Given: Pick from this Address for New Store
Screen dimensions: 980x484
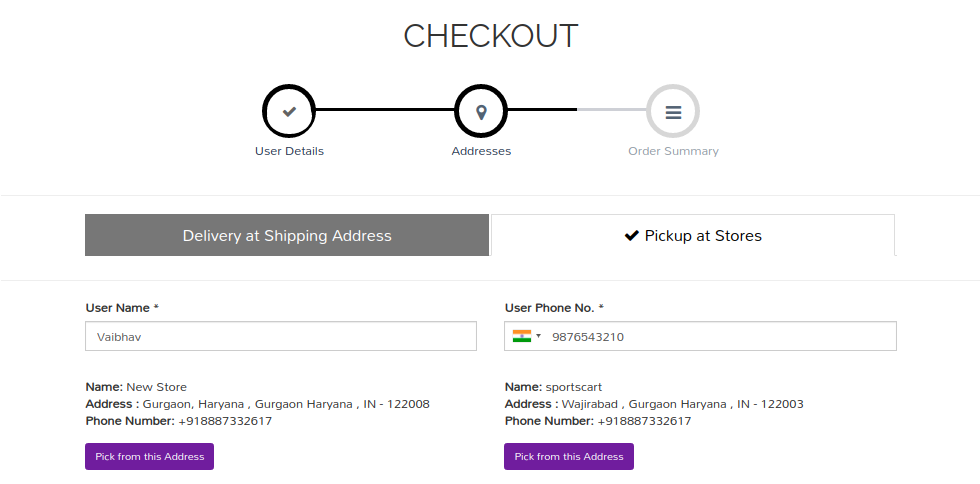Looking at the screenshot, I should pos(149,456).
